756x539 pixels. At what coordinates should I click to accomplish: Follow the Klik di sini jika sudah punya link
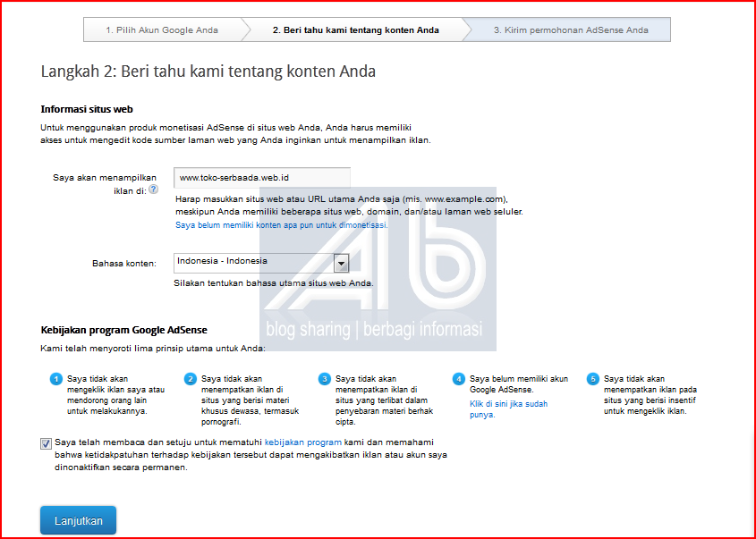click(x=509, y=409)
